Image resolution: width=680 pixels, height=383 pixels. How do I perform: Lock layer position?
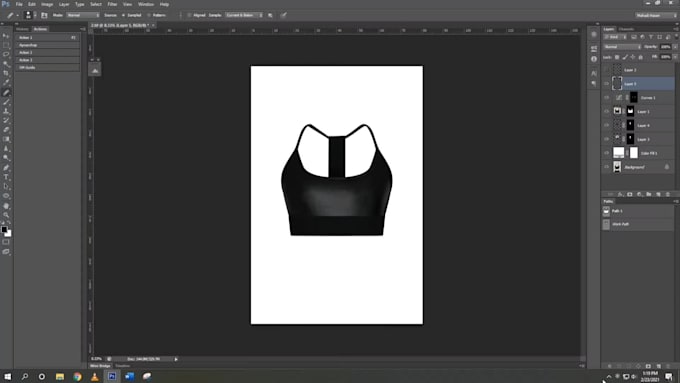(x=633, y=57)
